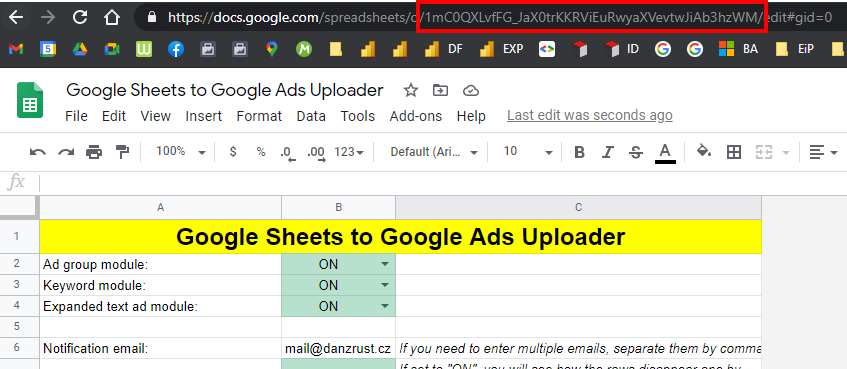847x369 pixels.
Task: Open the Microsoft BA bookmark
Action: (738, 49)
